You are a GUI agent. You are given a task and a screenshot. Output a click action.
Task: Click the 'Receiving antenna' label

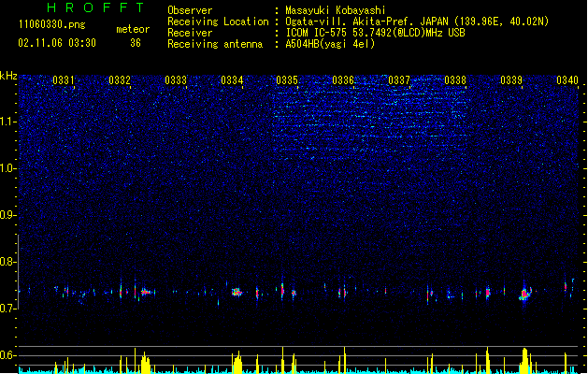pyautogui.click(x=215, y=44)
